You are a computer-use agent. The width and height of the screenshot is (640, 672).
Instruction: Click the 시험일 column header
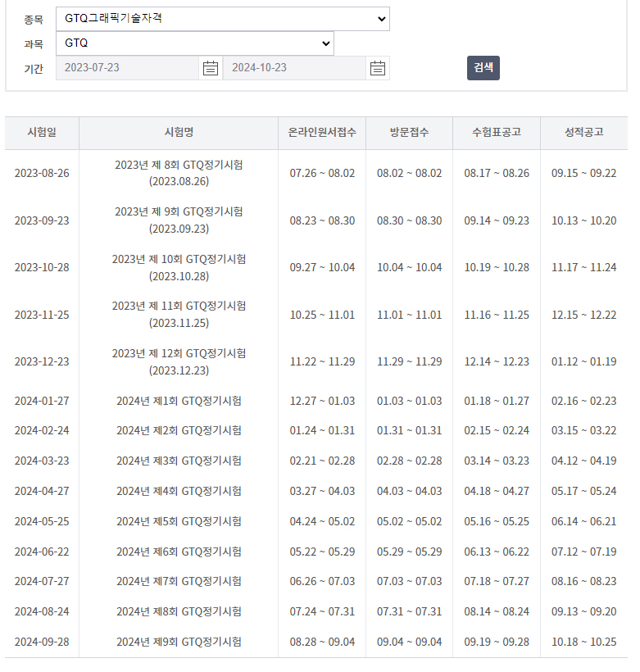tap(42, 132)
